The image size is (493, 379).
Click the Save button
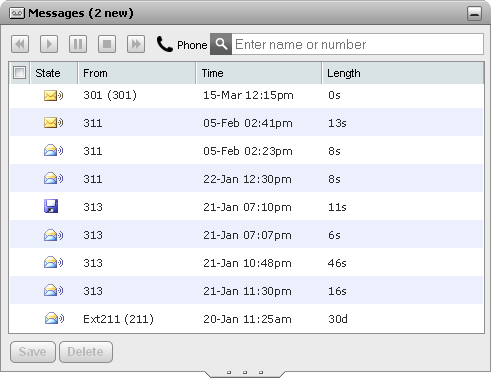click(33, 352)
